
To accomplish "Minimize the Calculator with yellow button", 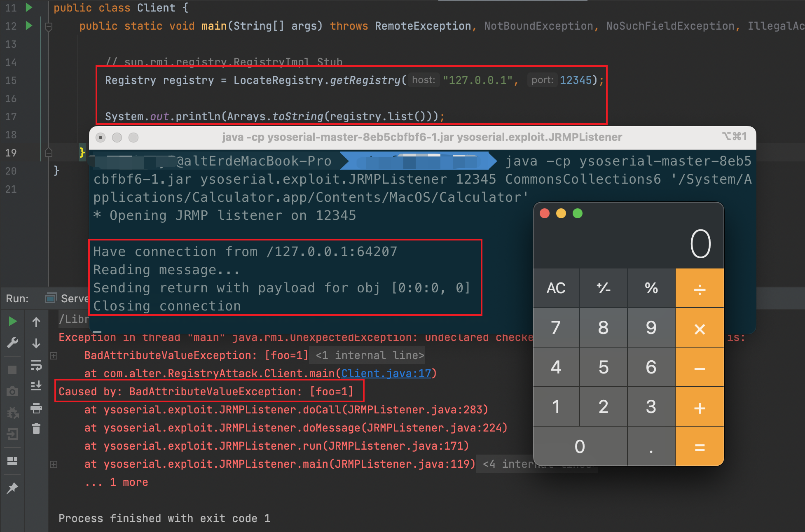I will pyautogui.click(x=561, y=213).
